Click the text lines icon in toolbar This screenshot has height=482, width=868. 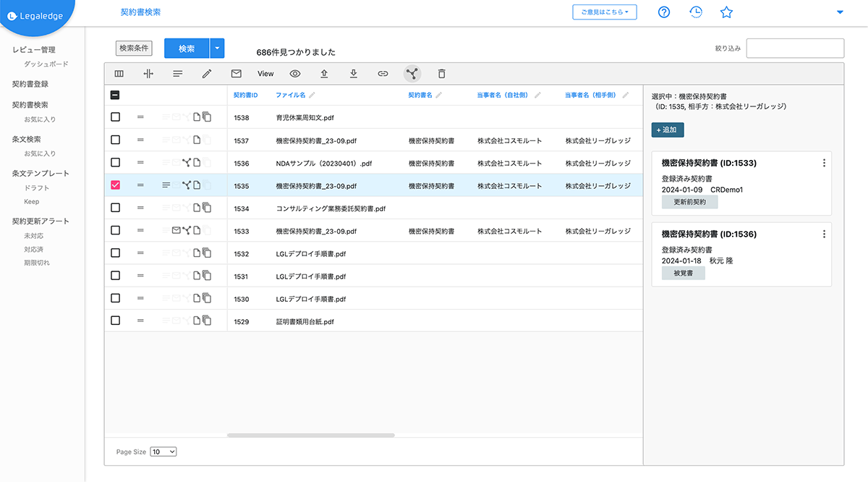click(177, 73)
